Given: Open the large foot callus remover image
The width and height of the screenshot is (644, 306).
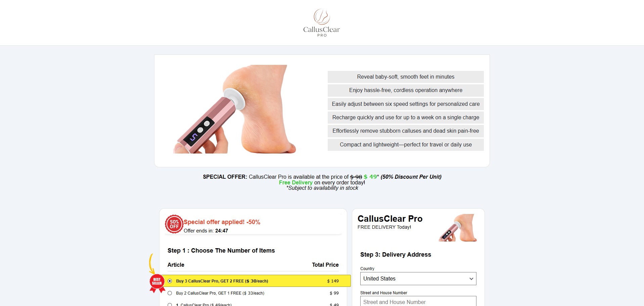Looking at the screenshot, I should tap(234, 109).
